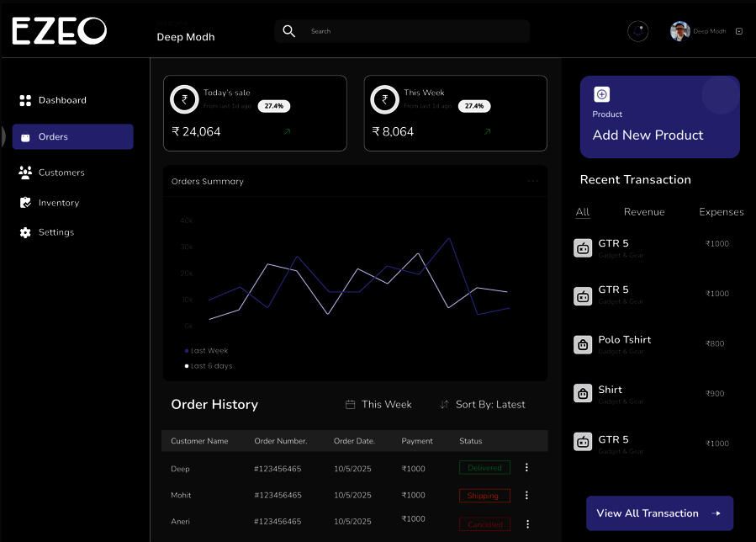Open the This Week date filter

point(379,405)
